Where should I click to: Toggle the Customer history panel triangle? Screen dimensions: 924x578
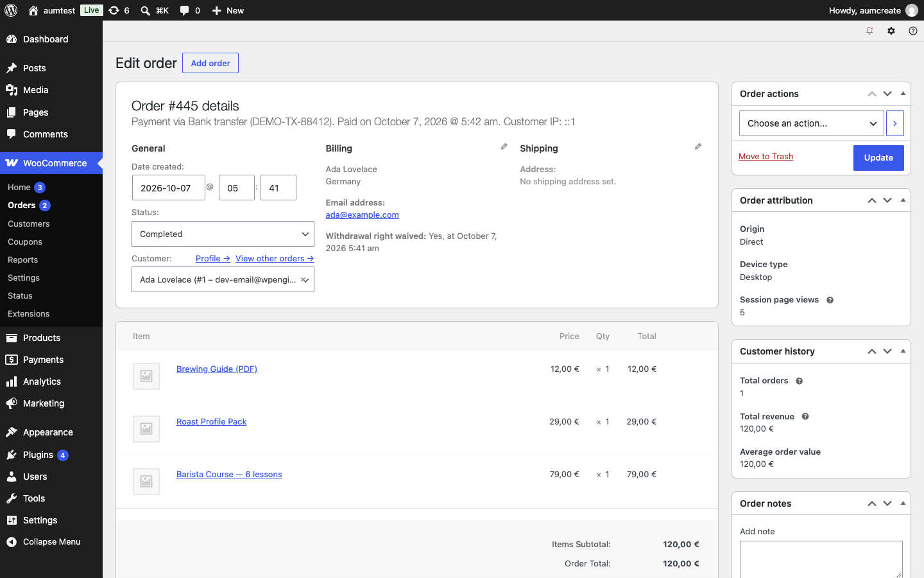click(x=903, y=351)
